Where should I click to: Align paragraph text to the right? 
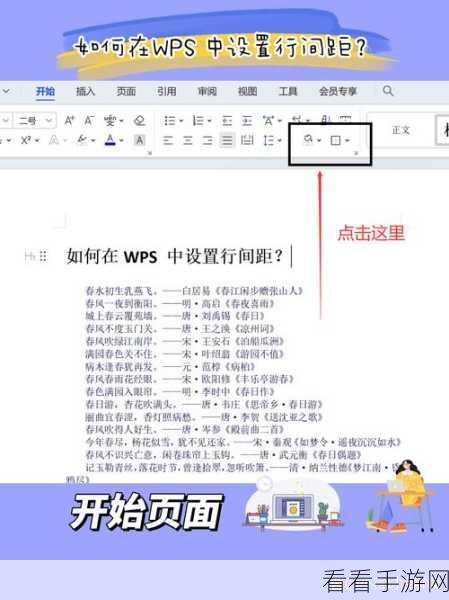point(207,140)
